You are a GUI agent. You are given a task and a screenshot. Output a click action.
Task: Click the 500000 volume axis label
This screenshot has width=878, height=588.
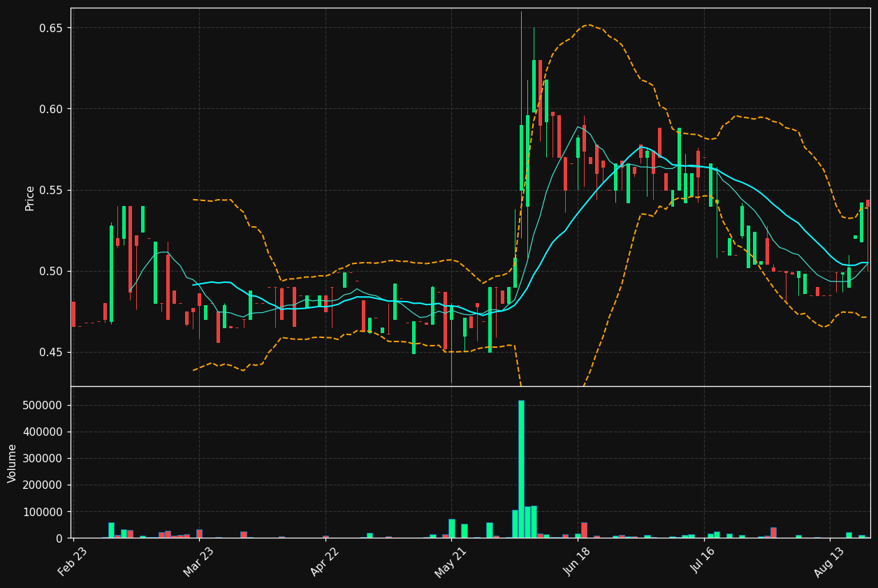tap(44, 406)
